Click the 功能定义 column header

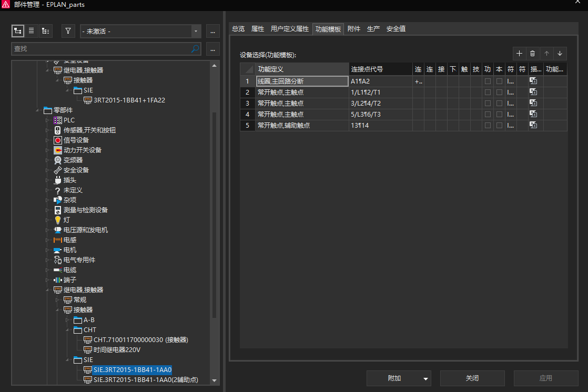[x=302, y=69]
